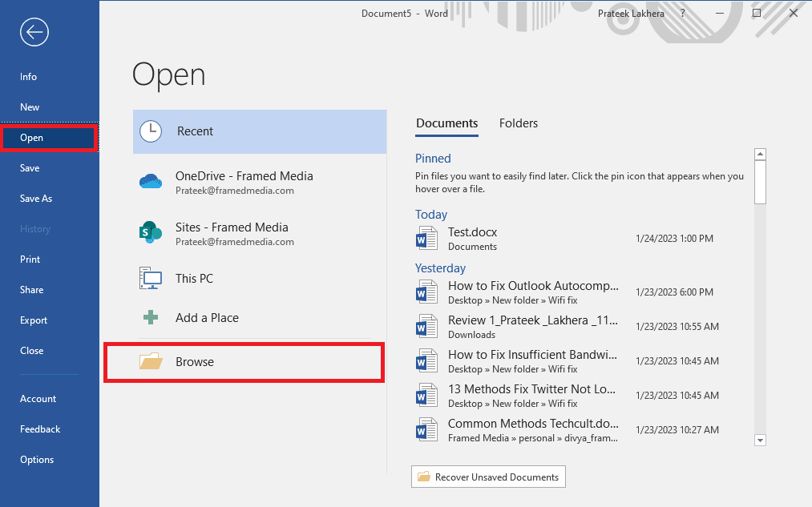Click Word icon beside Common Methods Techcult
The width and height of the screenshot is (812, 507).
tap(426, 429)
